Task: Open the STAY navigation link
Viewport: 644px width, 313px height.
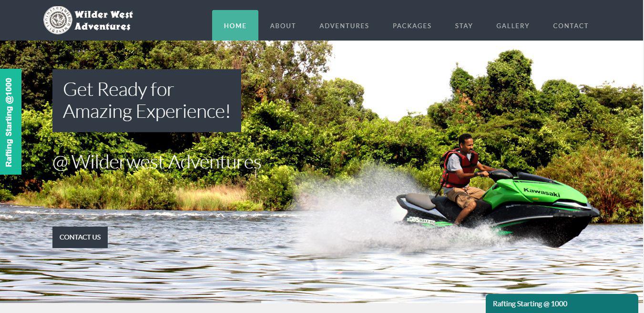Action: (x=464, y=26)
